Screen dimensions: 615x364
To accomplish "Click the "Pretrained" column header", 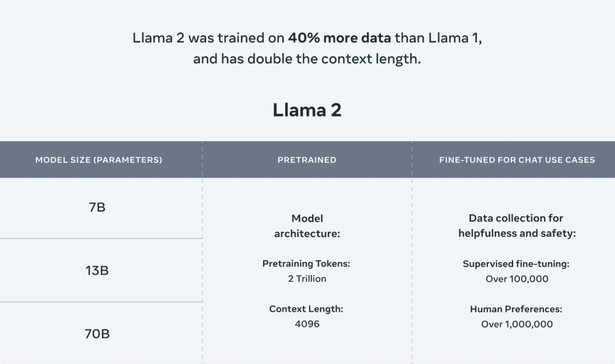I will tap(307, 160).
